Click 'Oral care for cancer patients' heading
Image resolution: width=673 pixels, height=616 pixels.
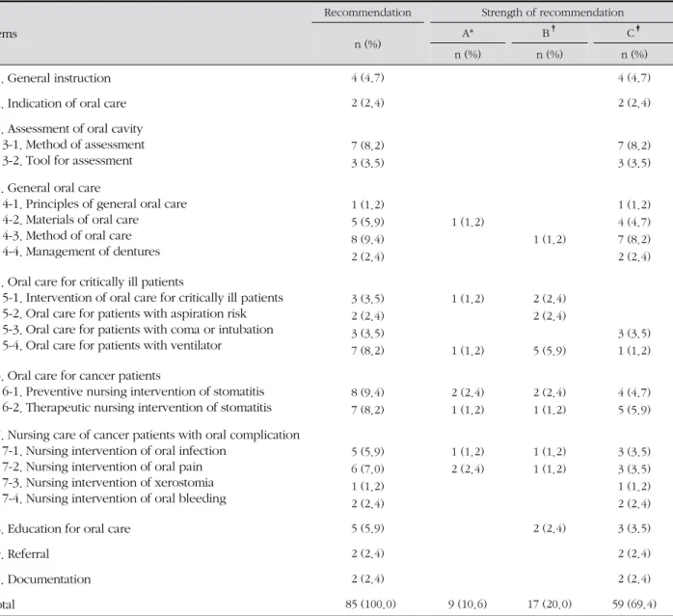(x=84, y=376)
